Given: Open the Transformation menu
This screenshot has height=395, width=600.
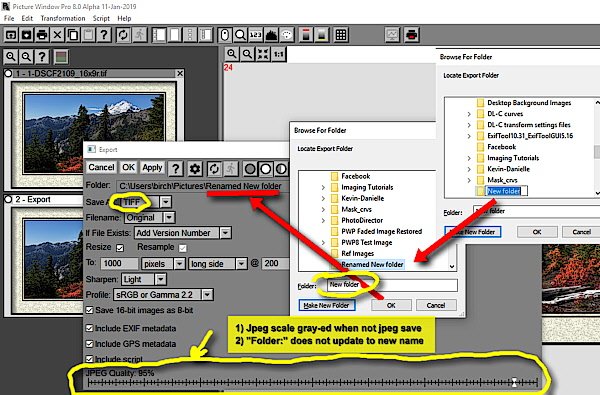Looking at the screenshot, I should pos(63,18).
